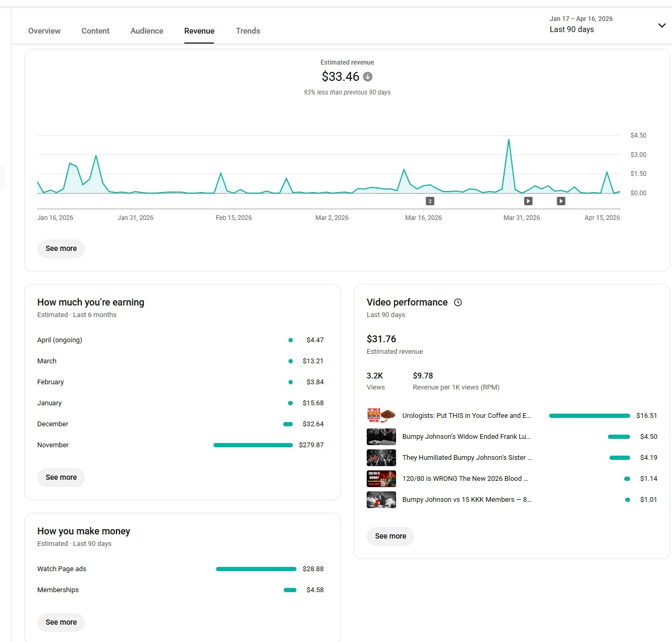The width and height of the screenshot is (672, 642).
Task: Switch to the Overview tab
Action: (44, 31)
